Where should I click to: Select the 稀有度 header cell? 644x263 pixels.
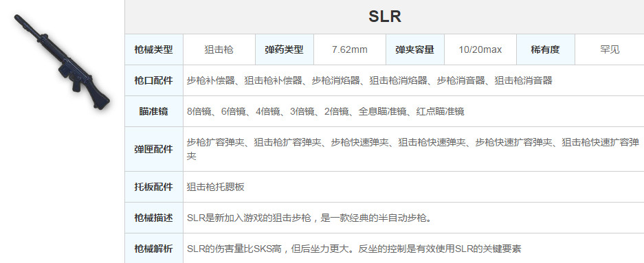pyautogui.click(x=546, y=49)
